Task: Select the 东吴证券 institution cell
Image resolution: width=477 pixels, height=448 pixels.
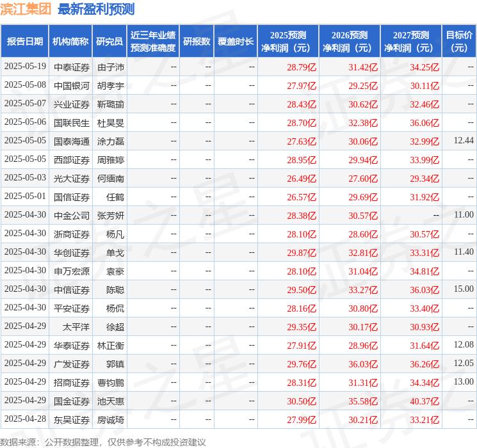Action: 72,420
